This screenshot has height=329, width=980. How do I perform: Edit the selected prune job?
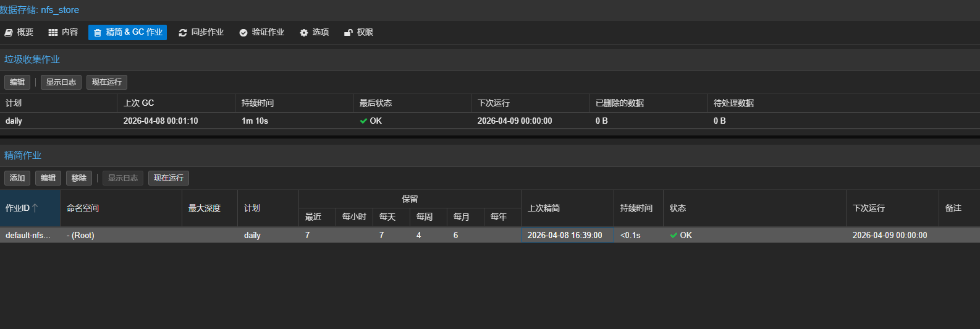point(48,178)
